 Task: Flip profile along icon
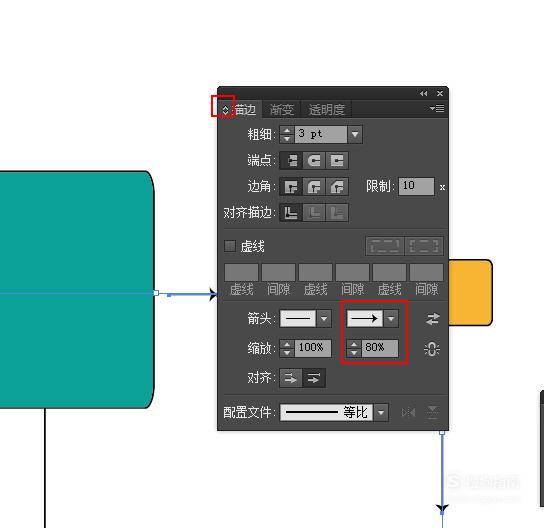408,412
